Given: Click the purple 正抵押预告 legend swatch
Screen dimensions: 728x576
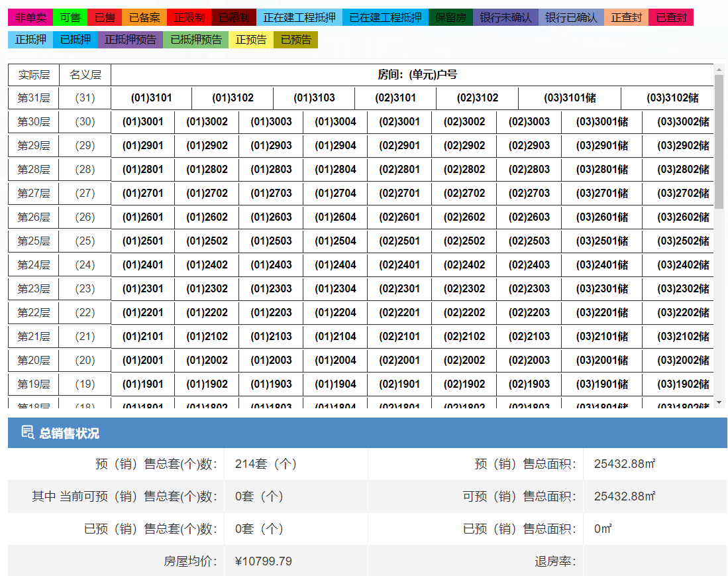Looking at the screenshot, I should pos(130,40).
